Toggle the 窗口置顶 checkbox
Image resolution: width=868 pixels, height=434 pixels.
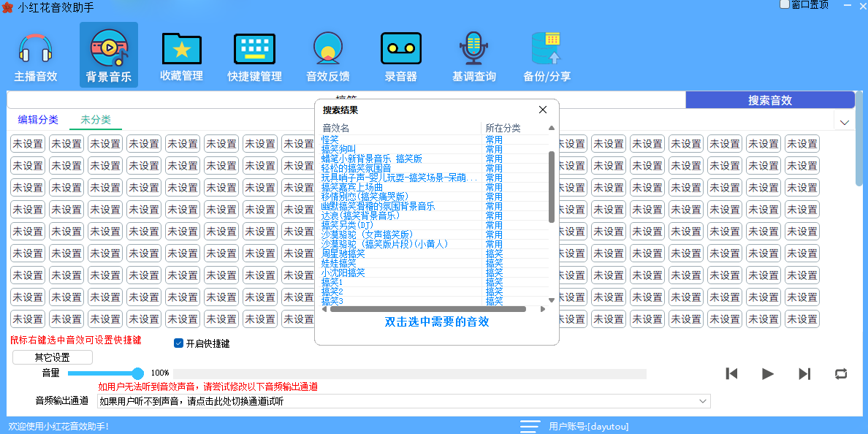pyautogui.click(x=785, y=4)
